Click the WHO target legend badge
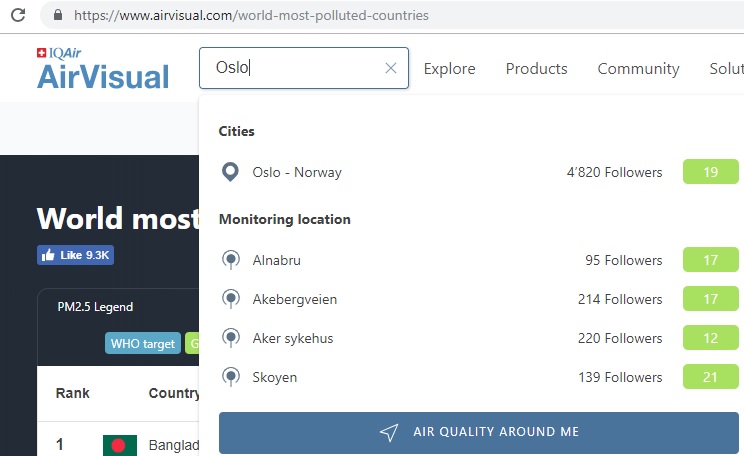 click(143, 344)
